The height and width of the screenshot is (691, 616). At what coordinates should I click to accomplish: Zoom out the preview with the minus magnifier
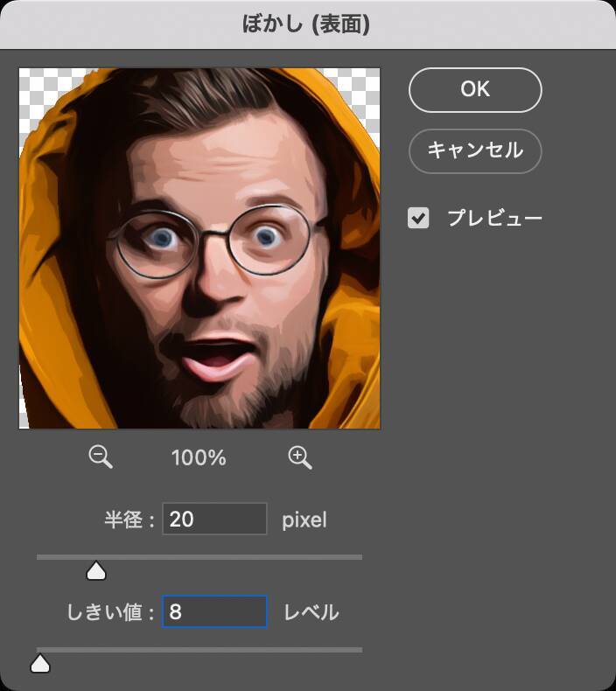pyautogui.click(x=101, y=457)
